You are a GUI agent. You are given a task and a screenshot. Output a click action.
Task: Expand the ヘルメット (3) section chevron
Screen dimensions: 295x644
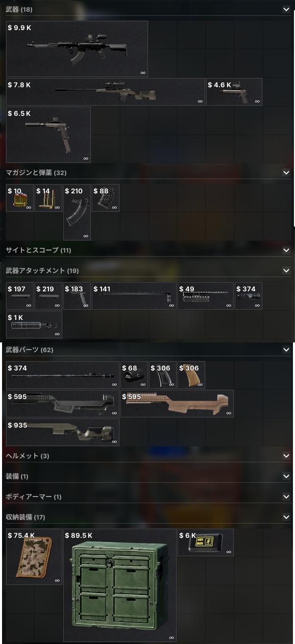[x=286, y=456]
